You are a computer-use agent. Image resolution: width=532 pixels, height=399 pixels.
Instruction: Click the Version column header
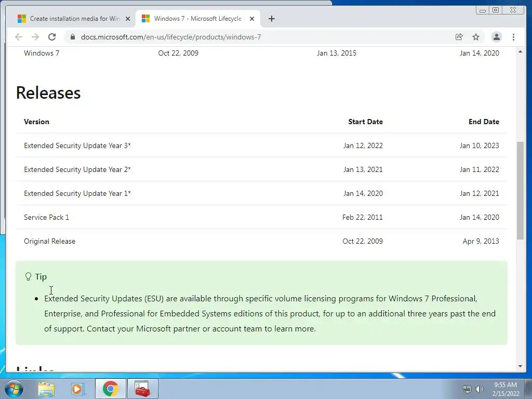click(36, 122)
